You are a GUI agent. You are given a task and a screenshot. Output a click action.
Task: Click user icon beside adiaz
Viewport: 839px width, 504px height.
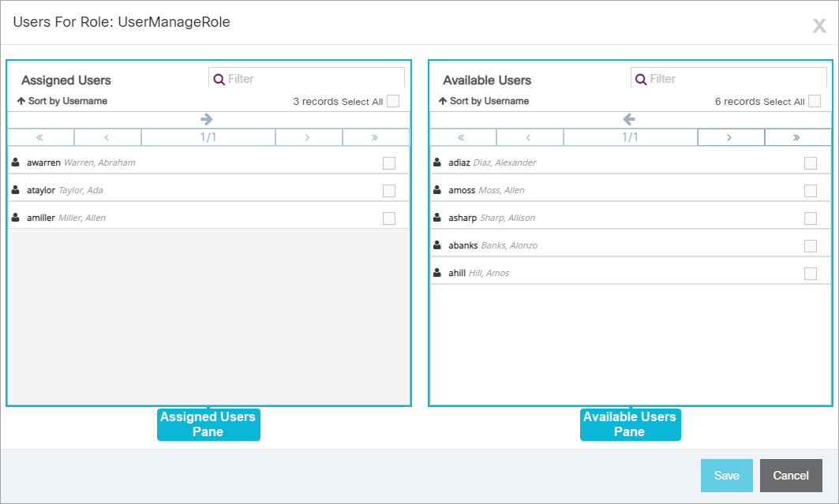tap(437, 162)
